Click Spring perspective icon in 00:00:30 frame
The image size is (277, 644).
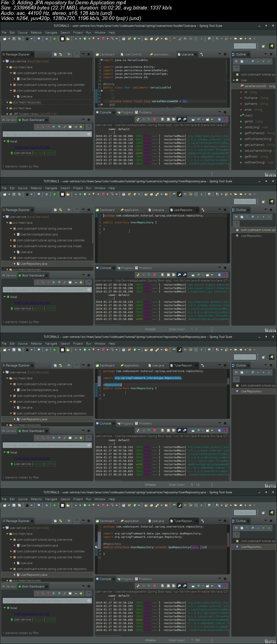pyautogui.click(x=272, y=46)
